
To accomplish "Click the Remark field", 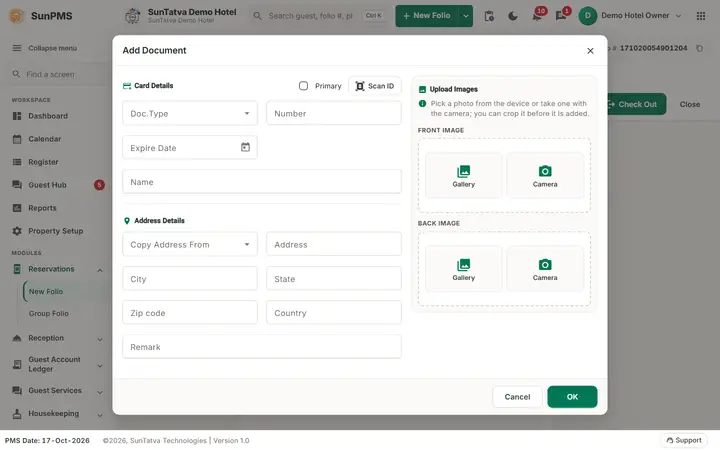I will point(262,347).
